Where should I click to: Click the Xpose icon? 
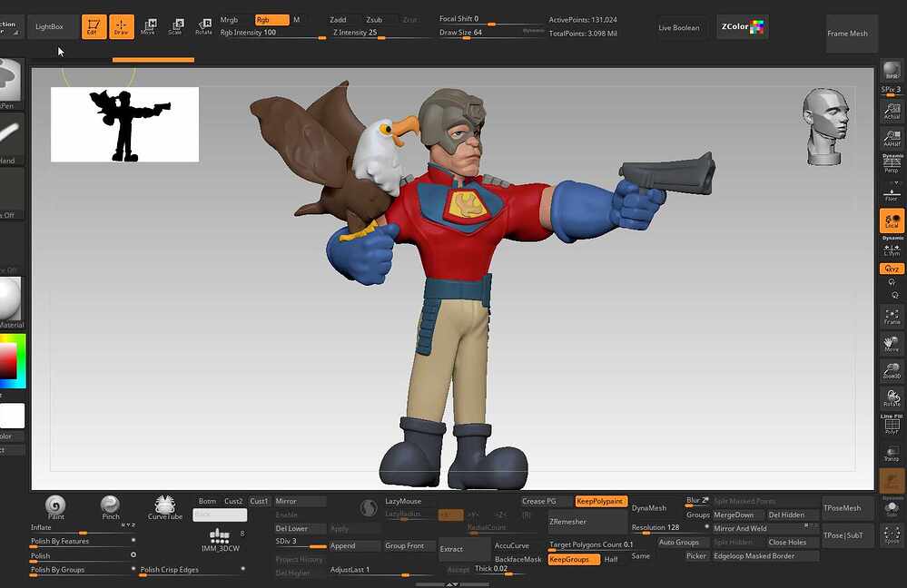coord(892,534)
